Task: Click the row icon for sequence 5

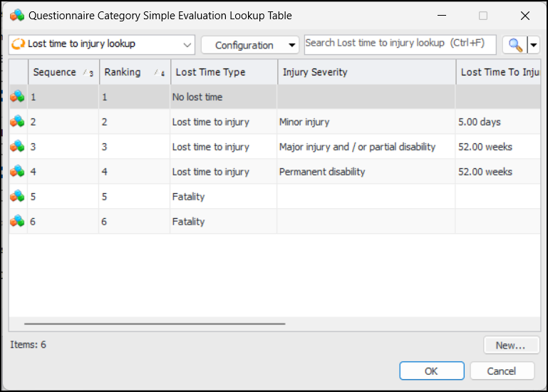Action: [x=18, y=197]
